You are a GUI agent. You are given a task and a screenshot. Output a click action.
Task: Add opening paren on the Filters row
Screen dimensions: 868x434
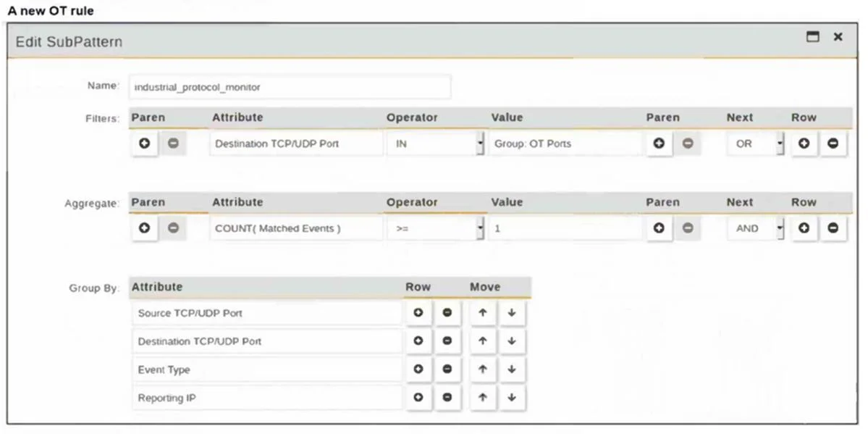[145, 143]
